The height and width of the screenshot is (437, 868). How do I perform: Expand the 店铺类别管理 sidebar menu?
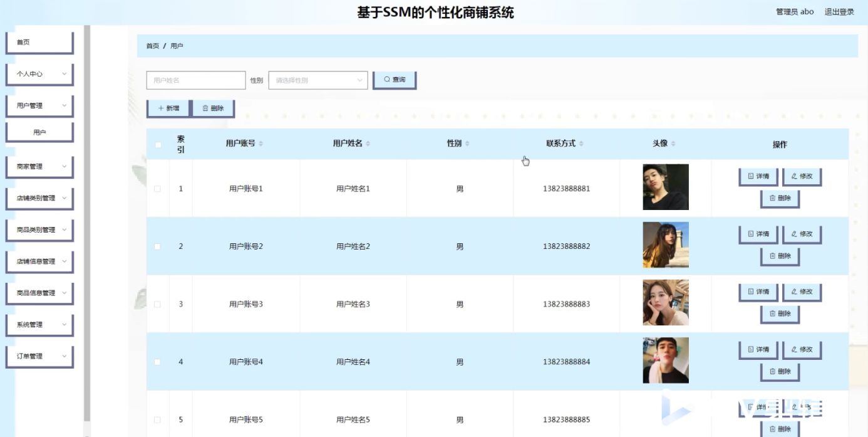(39, 198)
